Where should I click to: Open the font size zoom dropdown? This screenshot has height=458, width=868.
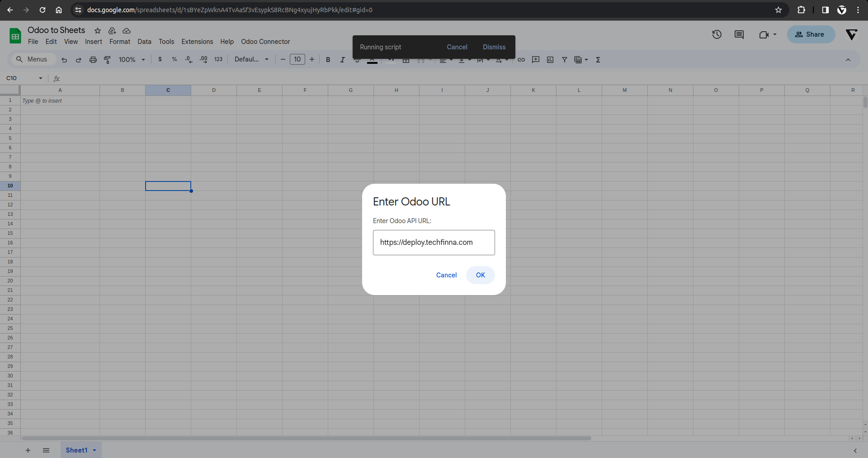132,59
